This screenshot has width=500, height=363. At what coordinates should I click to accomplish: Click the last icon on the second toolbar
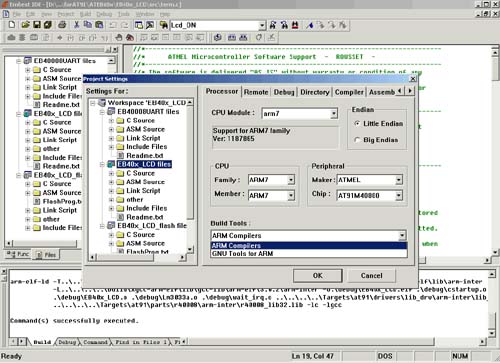pos(272,37)
